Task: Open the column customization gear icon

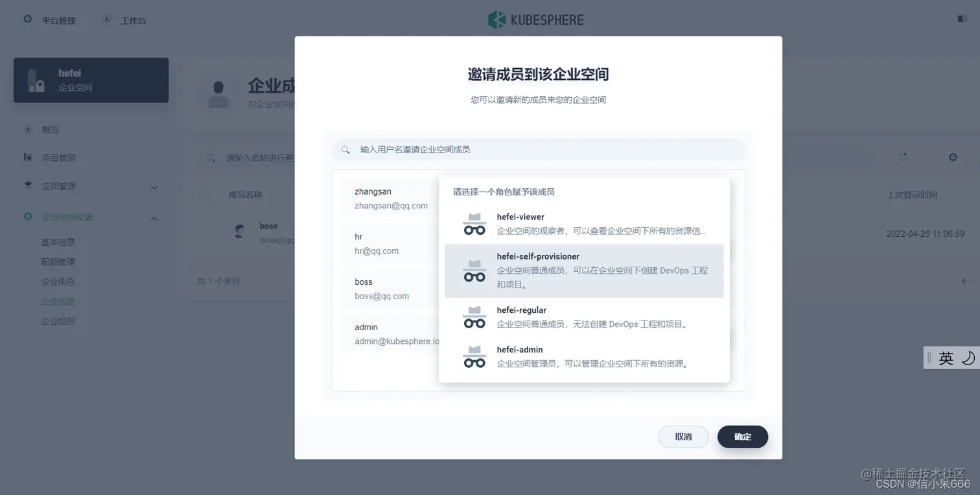Action: coord(951,156)
